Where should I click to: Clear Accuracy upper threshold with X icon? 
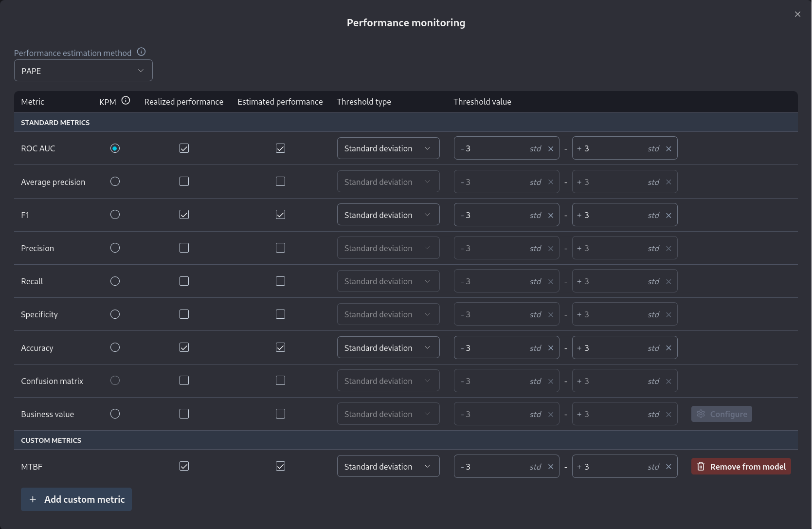coord(668,348)
